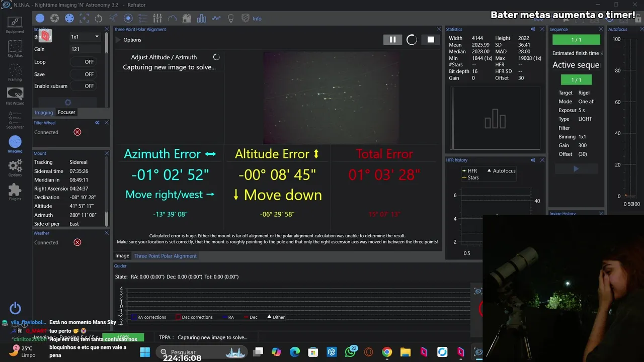Toggle the Save switch
644x362 pixels.
pyautogui.click(x=83, y=74)
